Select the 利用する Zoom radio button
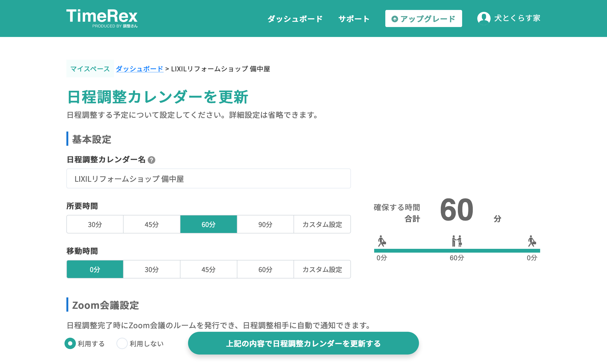 tap(70, 343)
